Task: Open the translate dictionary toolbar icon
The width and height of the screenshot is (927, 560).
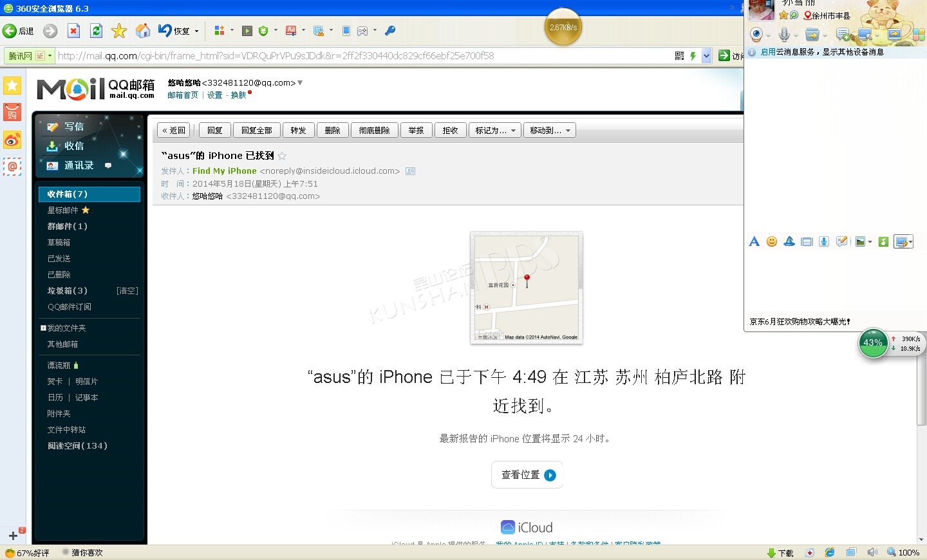Action: [291, 31]
